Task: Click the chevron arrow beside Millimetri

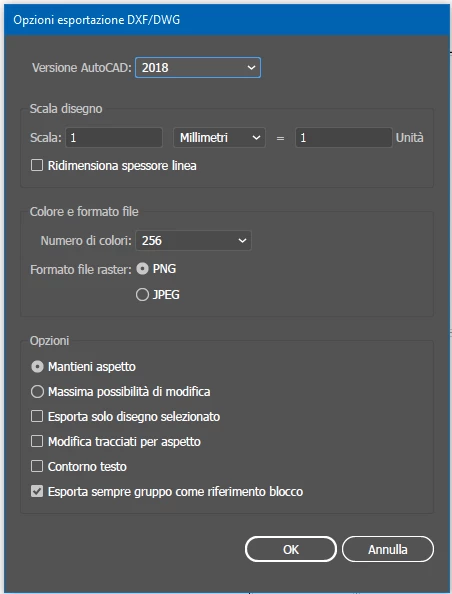Action: 256,138
